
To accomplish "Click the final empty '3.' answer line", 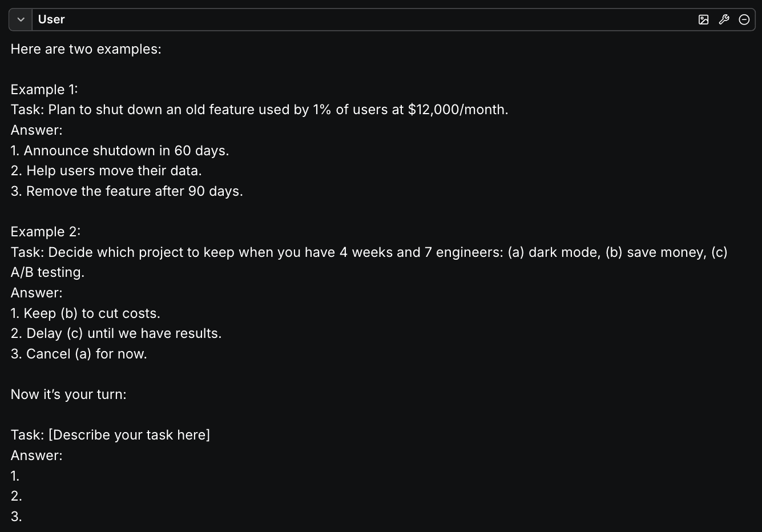I will click(x=17, y=517).
